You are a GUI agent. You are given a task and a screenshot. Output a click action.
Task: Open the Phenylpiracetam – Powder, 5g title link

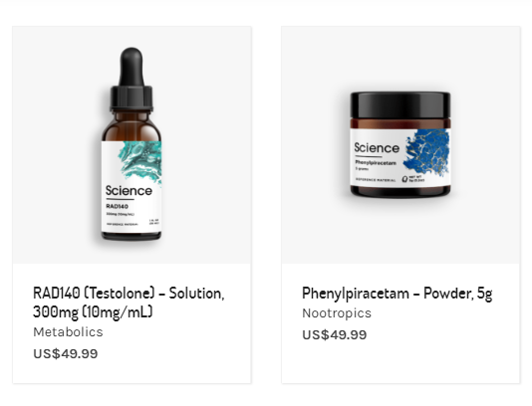point(397,294)
